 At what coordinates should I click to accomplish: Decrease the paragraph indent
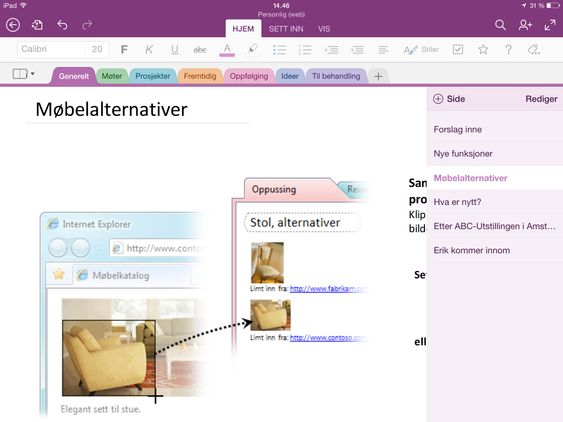pyautogui.click(x=331, y=50)
